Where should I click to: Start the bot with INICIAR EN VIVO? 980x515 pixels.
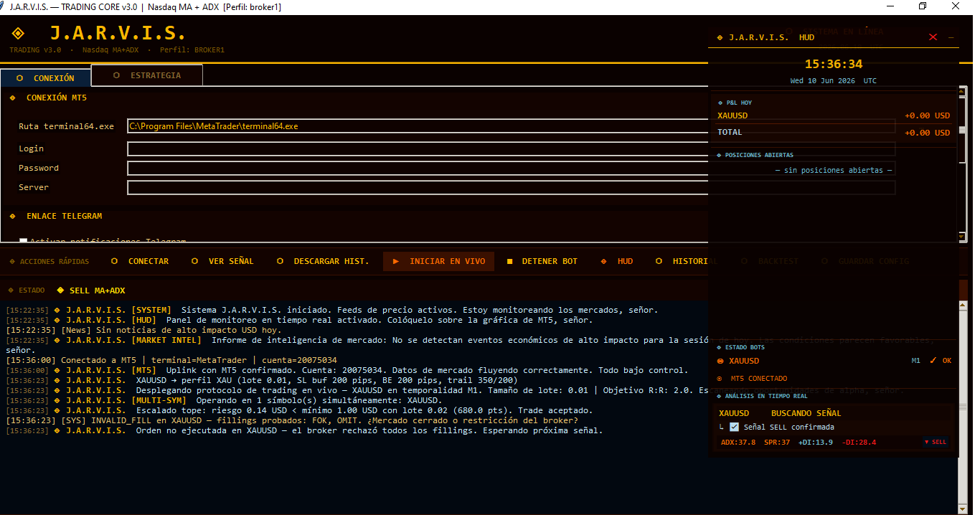point(438,261)
